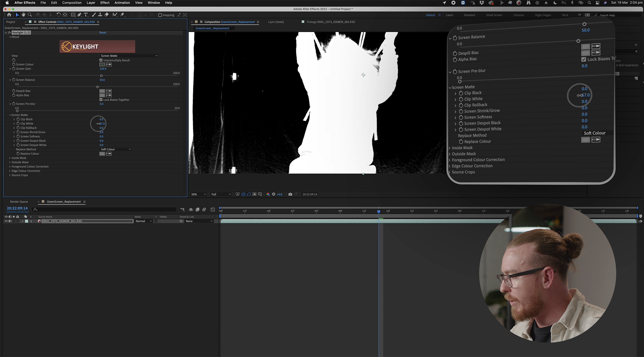Switch to the Render Queue tab
644x357 pixels.
point(19,202)
